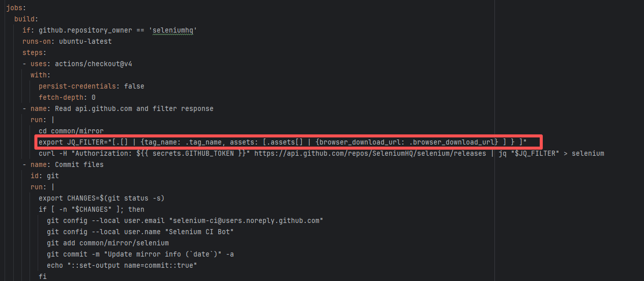Click the 'cd common/mirror' command
The height and width of the screenshot is (281, 644).
coord(71,131)
